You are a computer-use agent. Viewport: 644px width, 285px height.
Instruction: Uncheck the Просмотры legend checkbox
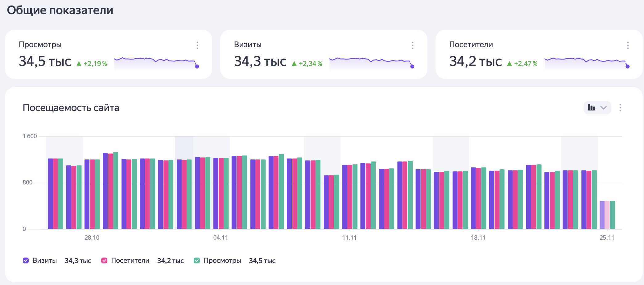197,261
